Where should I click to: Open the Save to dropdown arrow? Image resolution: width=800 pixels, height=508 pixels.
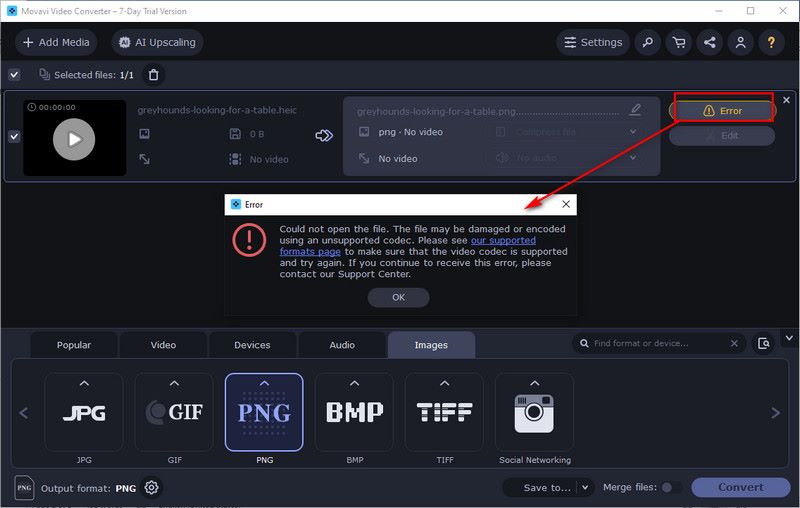click(585, 488)
